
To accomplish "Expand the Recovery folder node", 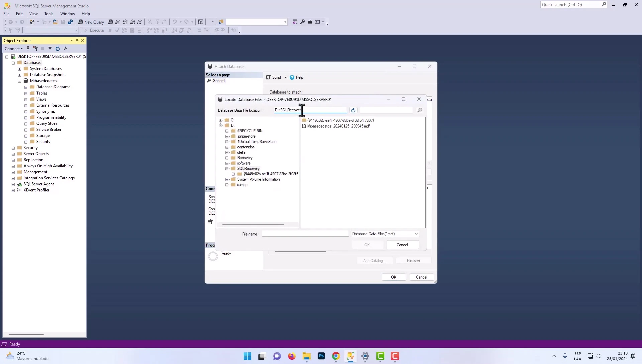I will coord(227,158).
